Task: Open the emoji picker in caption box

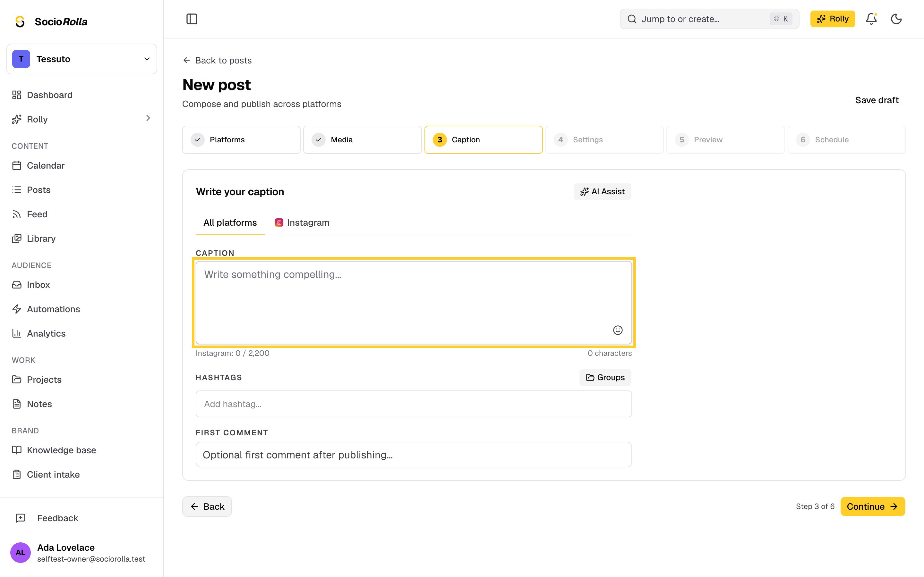Action: (617, 330)
